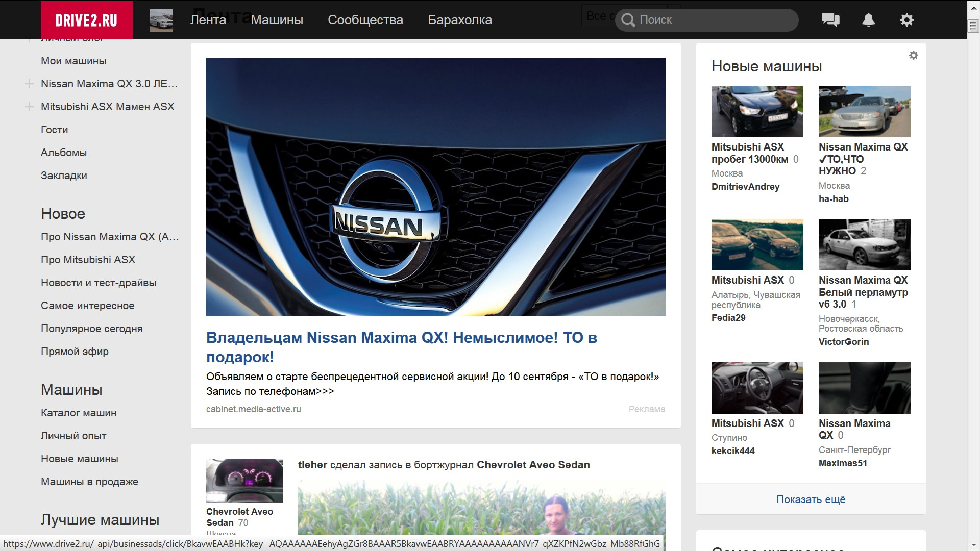Open Nissan Maxima QX ТО,ЧТО НУЖНО title
980x551 pixels.
pyautogui.click(x=863, y=159)
